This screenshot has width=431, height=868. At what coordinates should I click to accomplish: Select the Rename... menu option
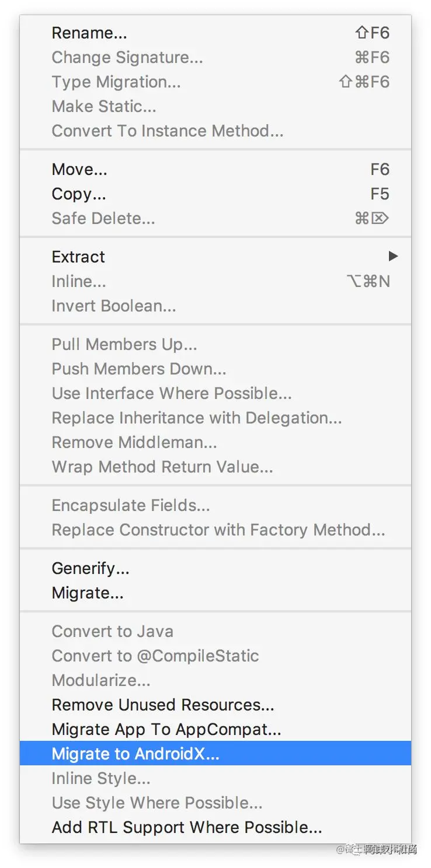click(x=89, y=33)
